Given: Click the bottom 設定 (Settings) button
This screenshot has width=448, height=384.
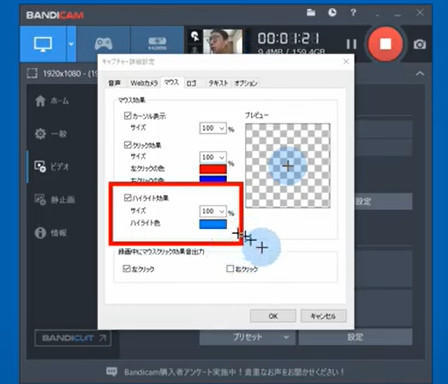Looking at the screenshot, I should click(355, 337).
